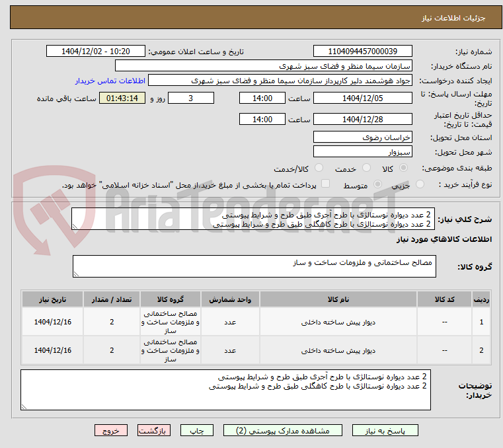This screenshot has width=503, height=448.
Task: Click the پاسخ به نیاز button
Action: pos(385,430)
